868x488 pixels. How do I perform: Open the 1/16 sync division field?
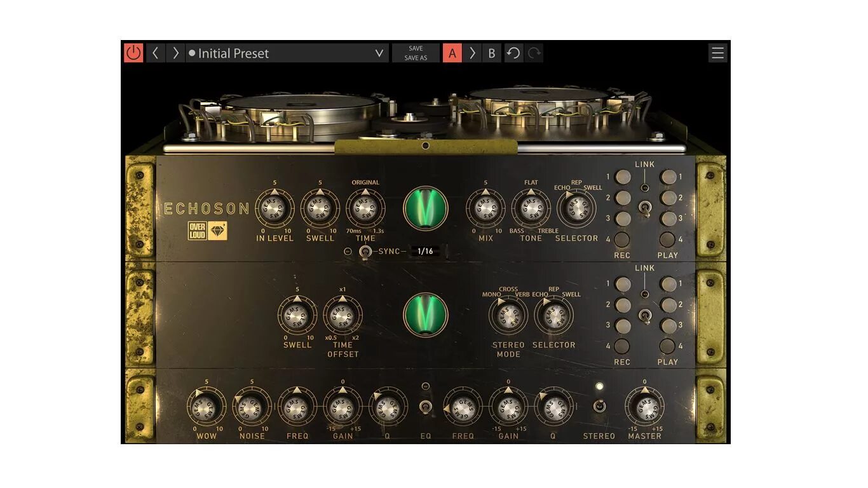425,251
